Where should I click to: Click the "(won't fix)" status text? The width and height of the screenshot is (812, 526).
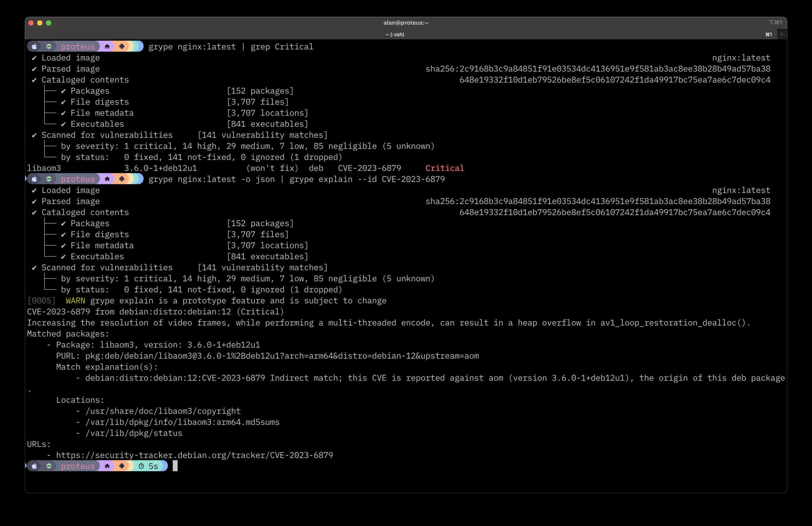[x=272, y=168]
